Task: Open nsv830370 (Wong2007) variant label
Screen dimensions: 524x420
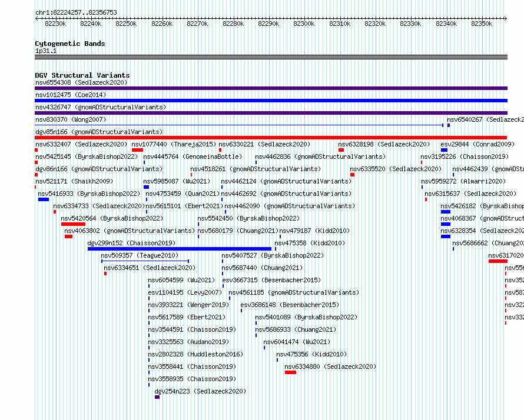Action: pyautogui.click(x=71, y=119)
